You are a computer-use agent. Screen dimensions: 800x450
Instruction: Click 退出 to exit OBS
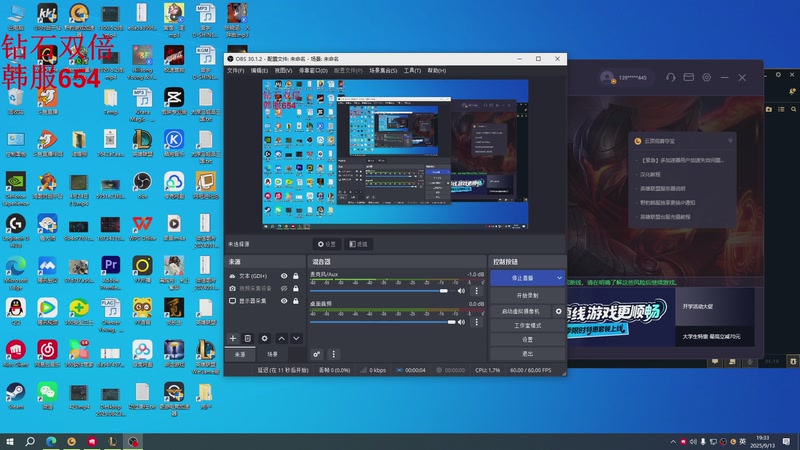(528, 354)
